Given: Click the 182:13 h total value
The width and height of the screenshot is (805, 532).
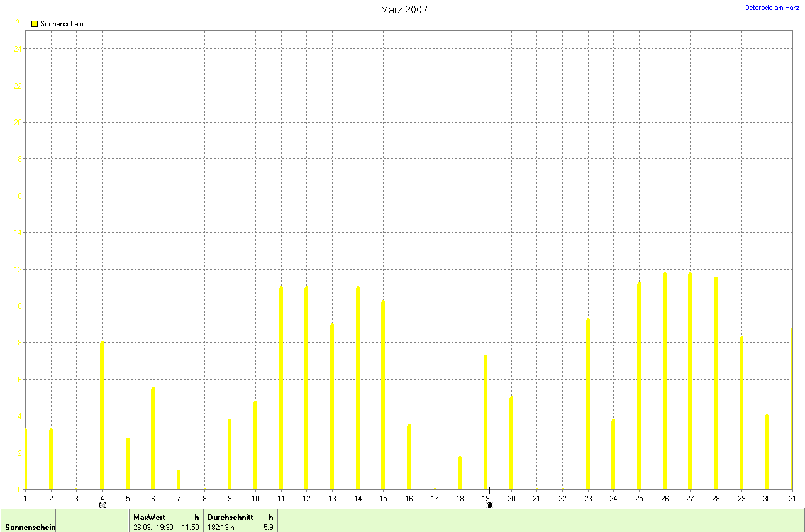Looking at the screenshot, I should click(x=221, y=527).
